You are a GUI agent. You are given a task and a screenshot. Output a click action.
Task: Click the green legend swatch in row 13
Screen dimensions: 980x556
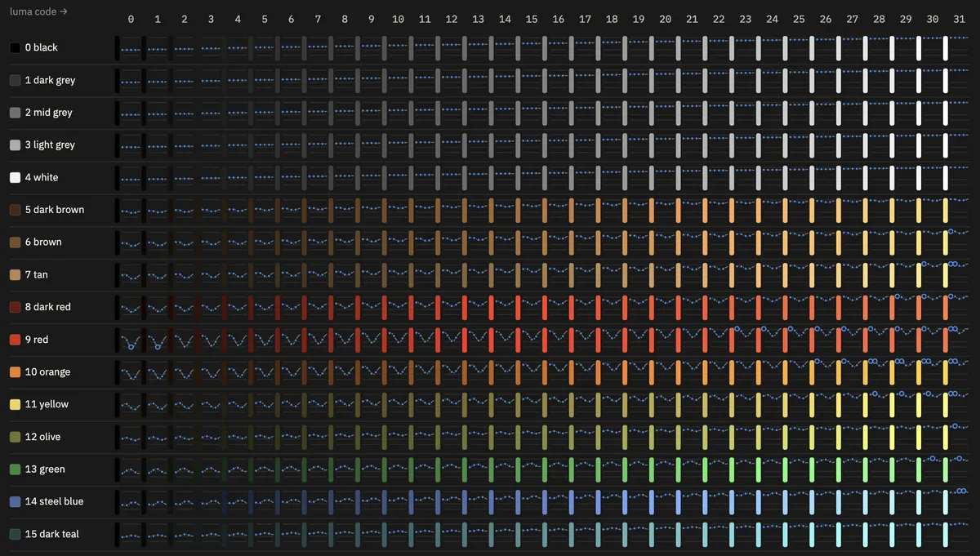[x=15, y=469]
